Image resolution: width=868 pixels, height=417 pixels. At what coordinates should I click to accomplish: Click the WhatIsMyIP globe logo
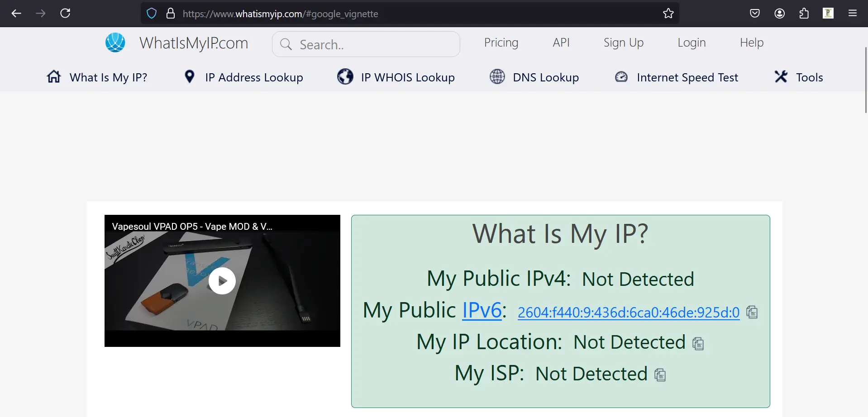tap(115, 43)
